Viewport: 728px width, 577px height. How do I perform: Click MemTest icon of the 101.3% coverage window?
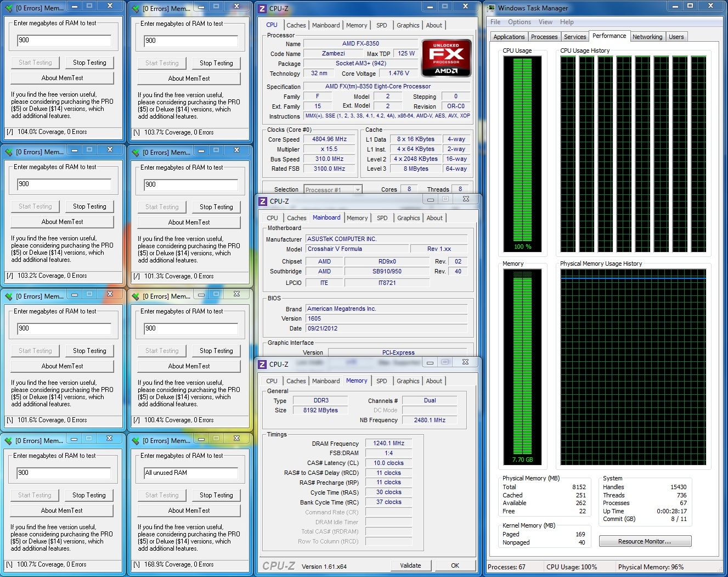click(x=136, y=153)
